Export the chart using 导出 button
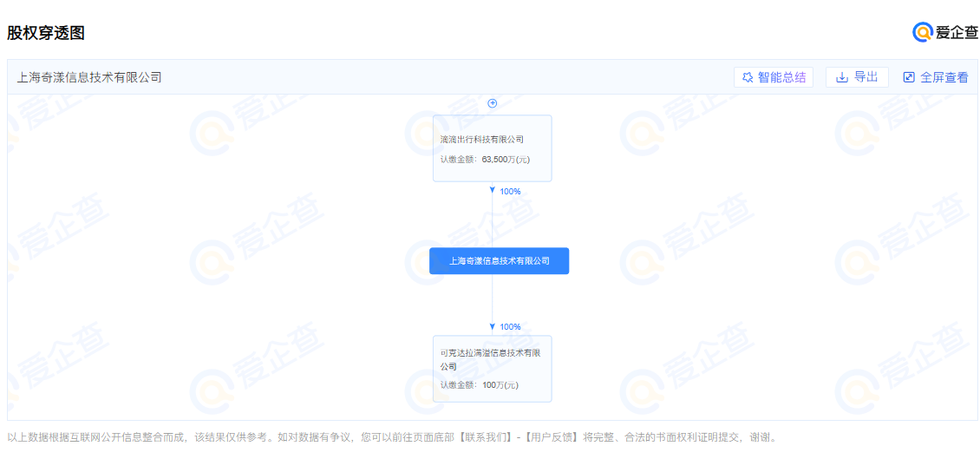This screenshot has width=980, height=459. coord(857,77)
